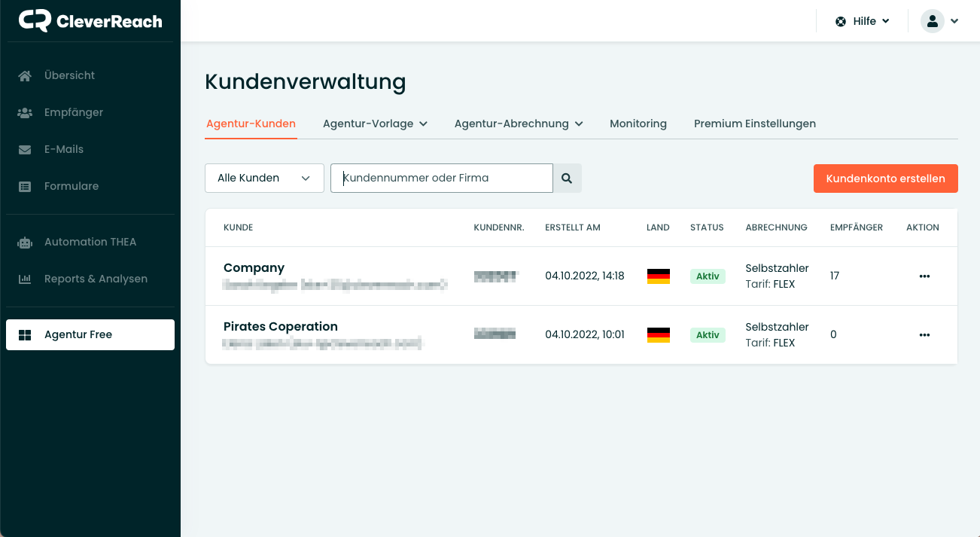This screenshot has height=537, width=980.
Task: Expand the Agentur-Vorlage tab dropdown
Action: tap(375, 124)
